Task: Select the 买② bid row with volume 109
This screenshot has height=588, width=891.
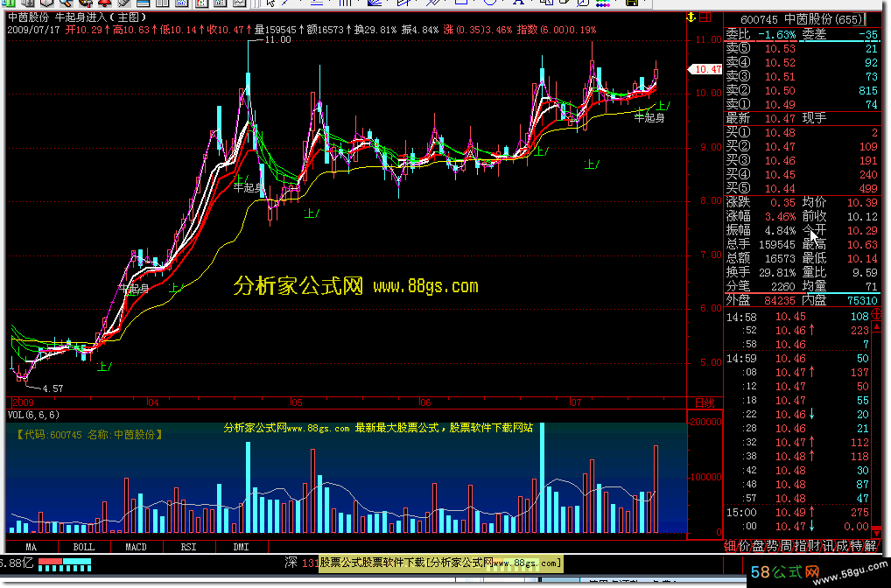Action: click(x=802, y=147)
